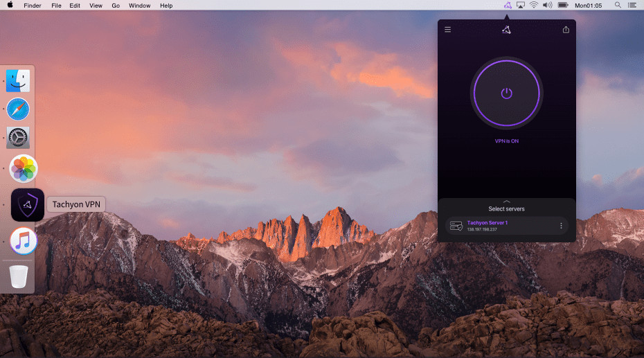Open Photos app from the dock
This screenshot has width=644, height=358.
tap(23, 168)
